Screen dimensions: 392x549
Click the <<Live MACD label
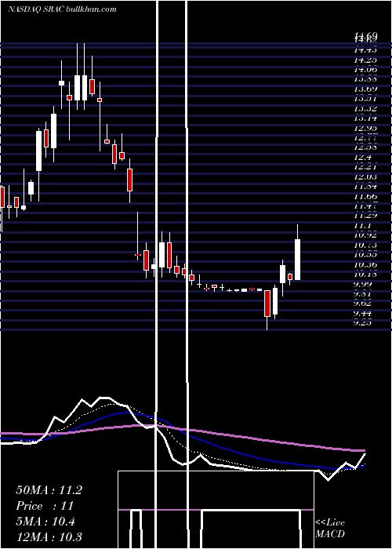(x=330, y=528)
